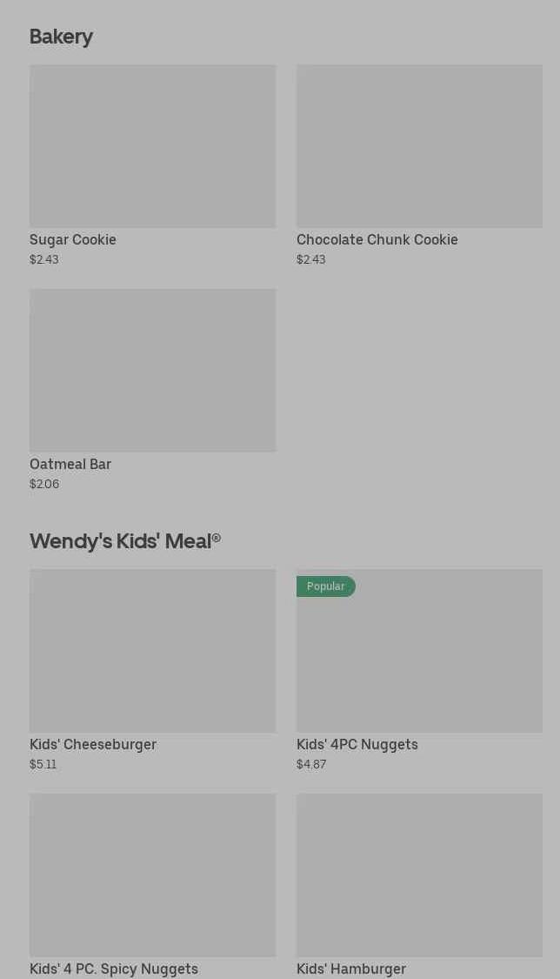Open the Kids' Hamburger item image
Image resolution: width=560 pixels, height=979 pixels.
pyautogui.click(x=419, y=875)
